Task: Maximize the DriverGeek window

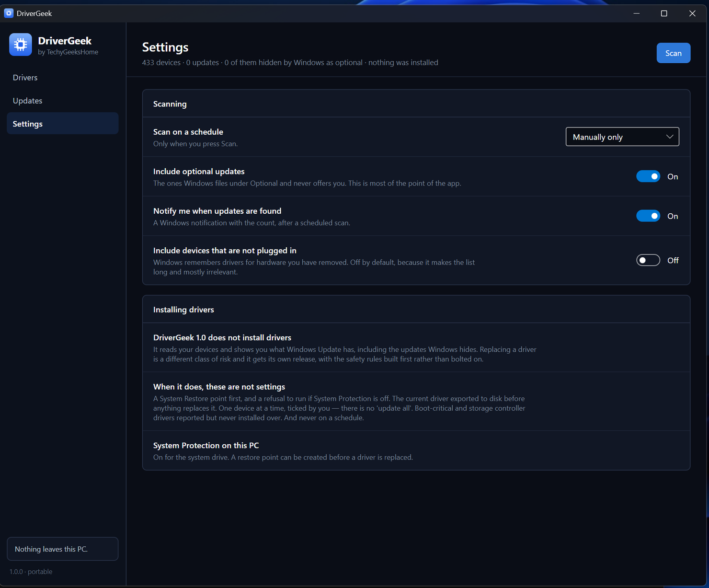Action: tap(664, 13)
